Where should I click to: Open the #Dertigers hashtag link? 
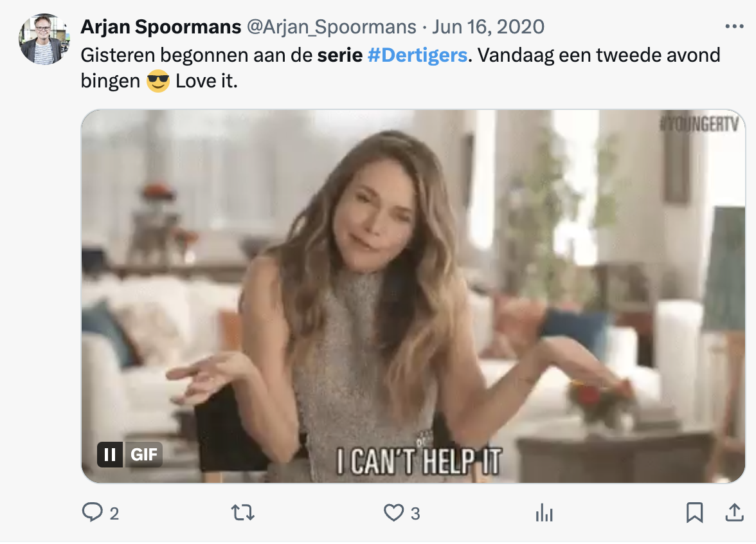pyautogui.click(x=417, y=55)
